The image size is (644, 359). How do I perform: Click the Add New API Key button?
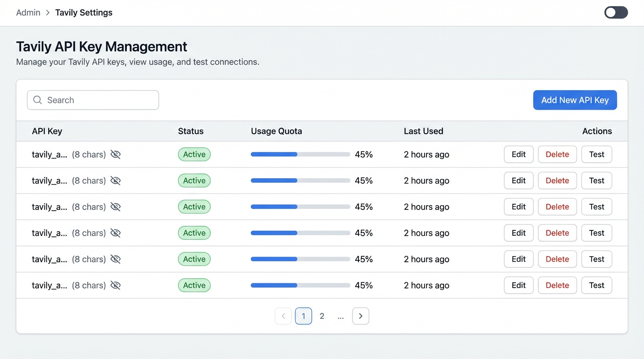tap(575, 100)
